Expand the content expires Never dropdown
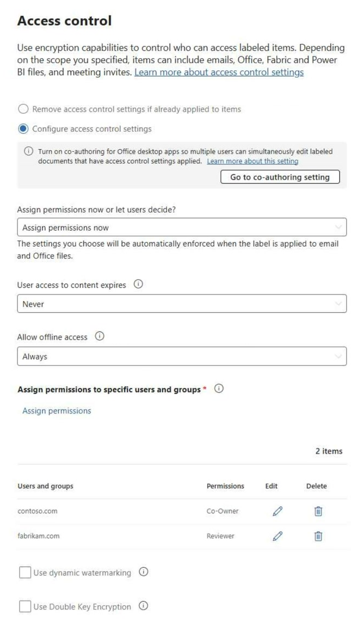The image size is (364, 633). 182,304
